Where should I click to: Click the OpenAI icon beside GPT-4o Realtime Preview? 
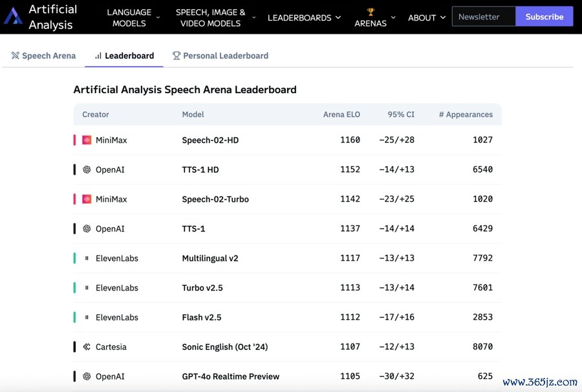pyautogui.click(x=87, y=376)
